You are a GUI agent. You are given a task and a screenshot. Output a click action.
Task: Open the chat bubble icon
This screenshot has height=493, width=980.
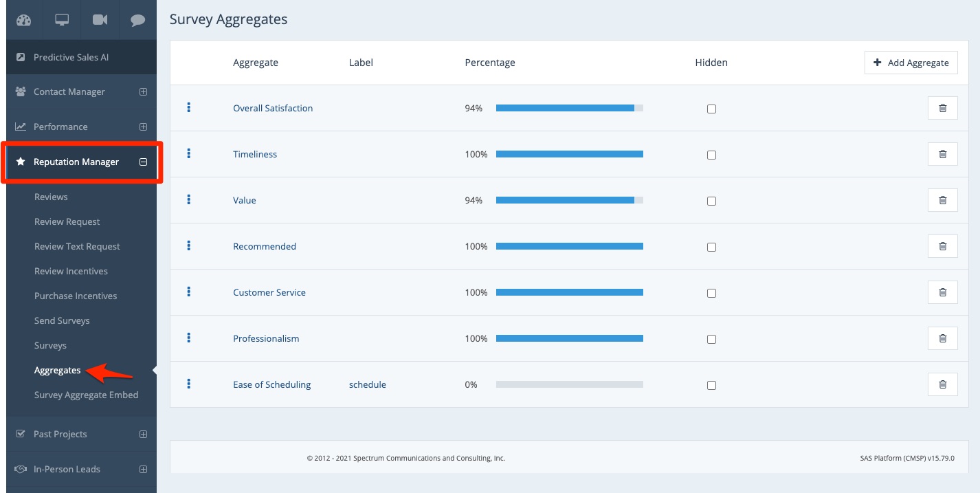pos(137,20)
